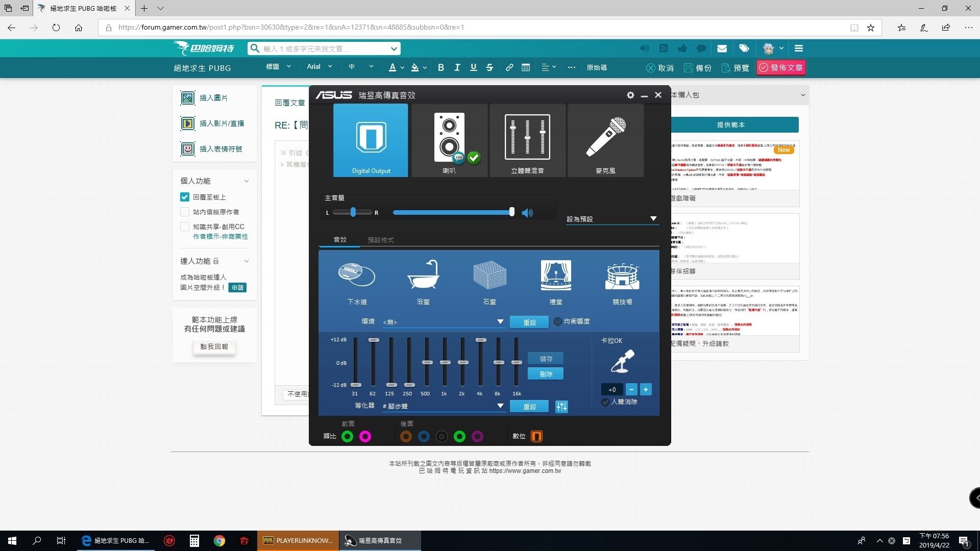
Task: Uncheck 回覆至板上 checkbox
Action: pyautogui.click(x=185, y=197)
